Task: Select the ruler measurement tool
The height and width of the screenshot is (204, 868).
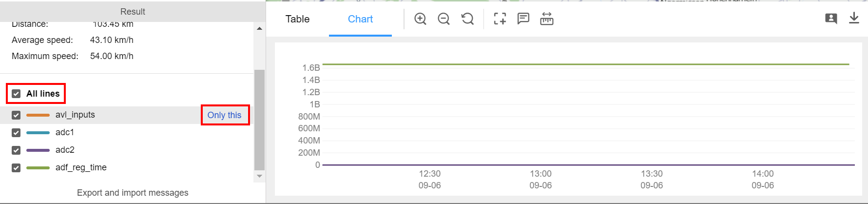Action: point(546,19)
